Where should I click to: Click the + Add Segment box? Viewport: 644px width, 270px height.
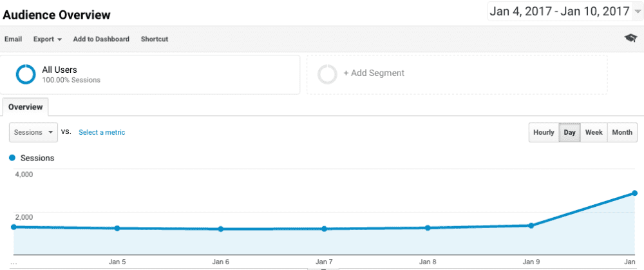click(x=457, y=74)
